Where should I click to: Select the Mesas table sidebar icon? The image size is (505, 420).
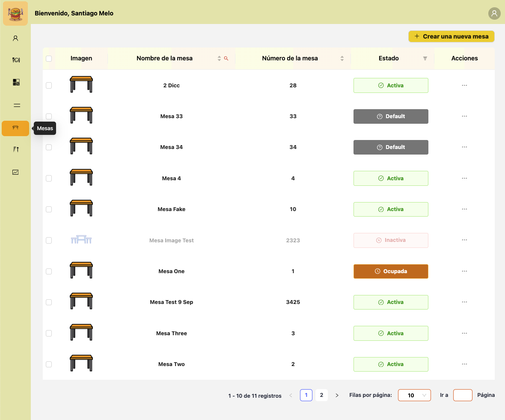[x=15, y=128]
